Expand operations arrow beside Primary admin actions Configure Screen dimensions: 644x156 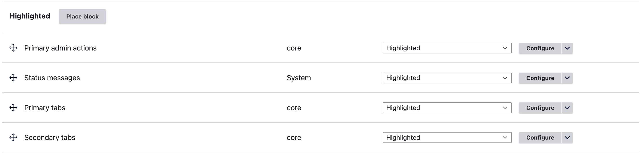point(567,48)
